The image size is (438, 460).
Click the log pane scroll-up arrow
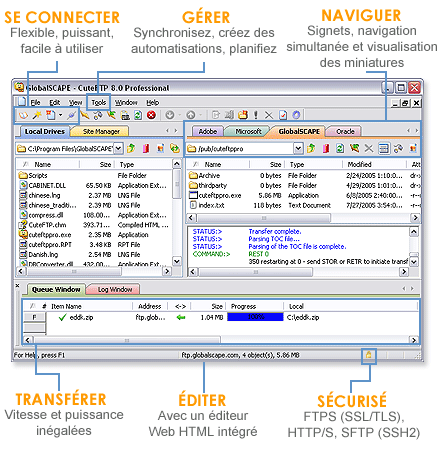point(413,231)
